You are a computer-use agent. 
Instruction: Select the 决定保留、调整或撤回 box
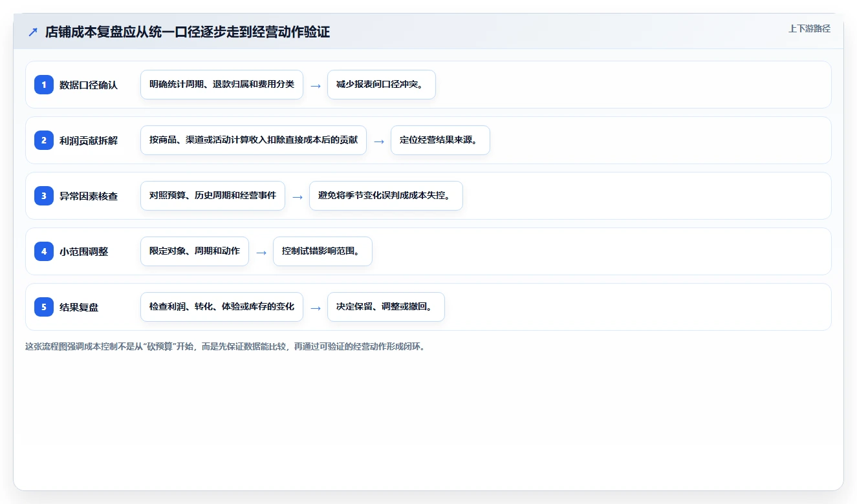[x=386, y=307]
